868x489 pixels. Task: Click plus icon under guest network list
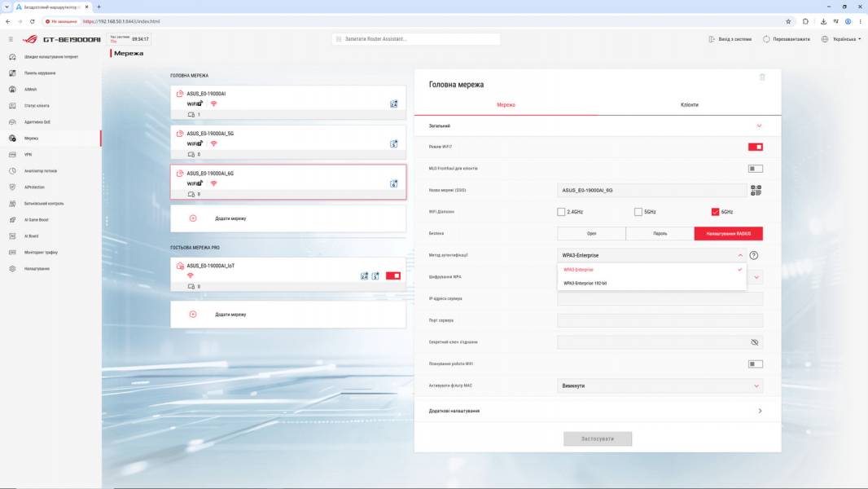[193, 314]
